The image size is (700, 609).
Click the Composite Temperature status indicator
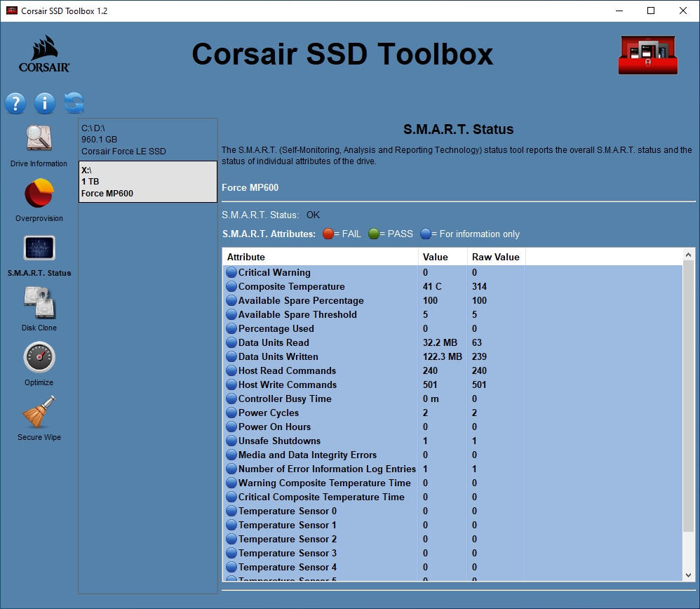pyautogui.click(x=231, y=286)
